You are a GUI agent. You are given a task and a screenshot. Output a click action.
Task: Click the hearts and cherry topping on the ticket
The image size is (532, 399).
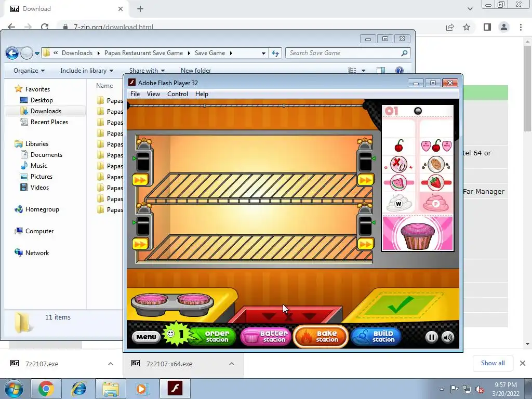pos(436,146)
